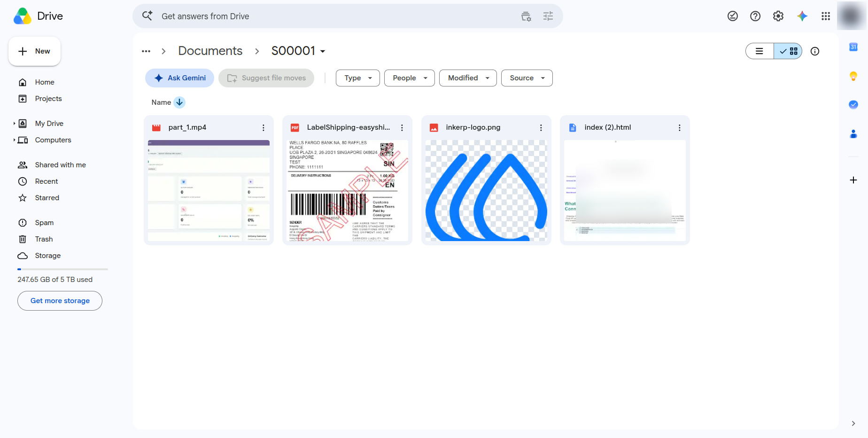Open advanced search filter options
868x438 pixels.
[548, 16]
